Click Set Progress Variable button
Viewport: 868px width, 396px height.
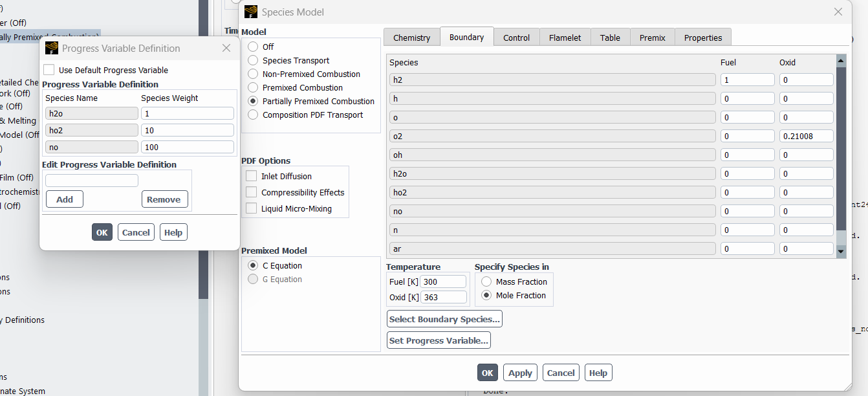click(x=439, y=340)
